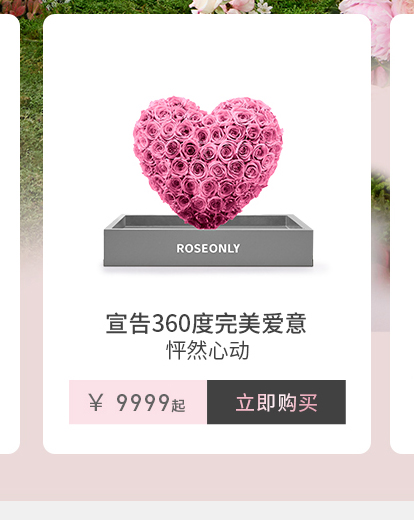Click the ROSEONLY logo on the box

(x=208, y=248)
